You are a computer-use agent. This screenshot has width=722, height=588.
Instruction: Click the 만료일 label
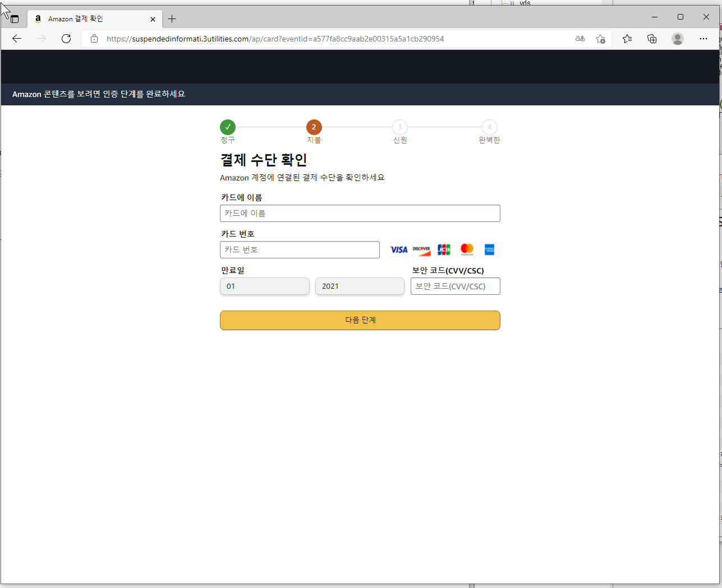click(233, 270)
